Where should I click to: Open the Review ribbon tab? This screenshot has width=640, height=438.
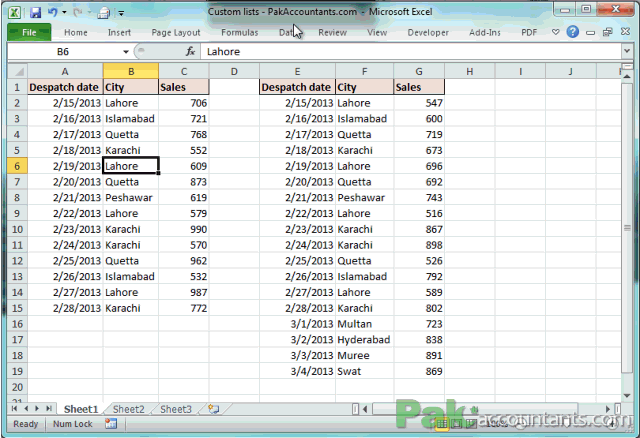(332, 32)
